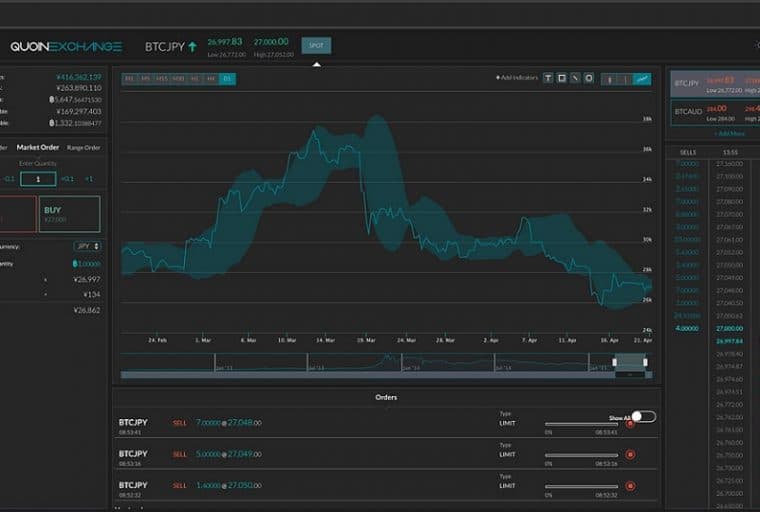Click the green BTCJPY up-arrow indicator

(192, 47)
